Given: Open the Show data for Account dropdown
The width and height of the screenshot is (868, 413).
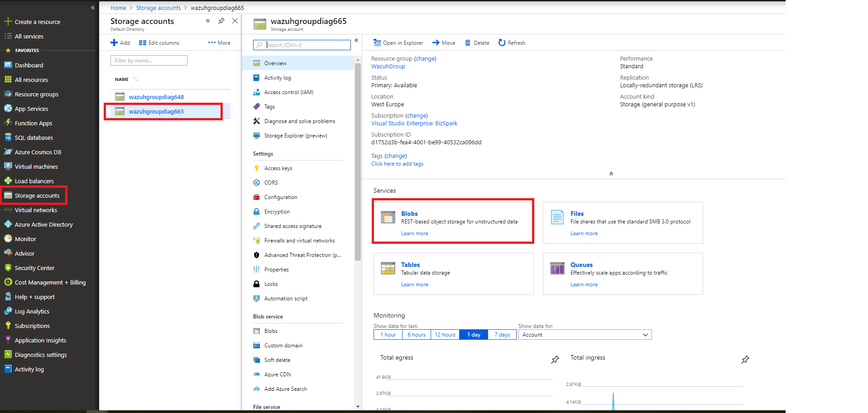Looking at the screenshot, I should coord(585,335).
